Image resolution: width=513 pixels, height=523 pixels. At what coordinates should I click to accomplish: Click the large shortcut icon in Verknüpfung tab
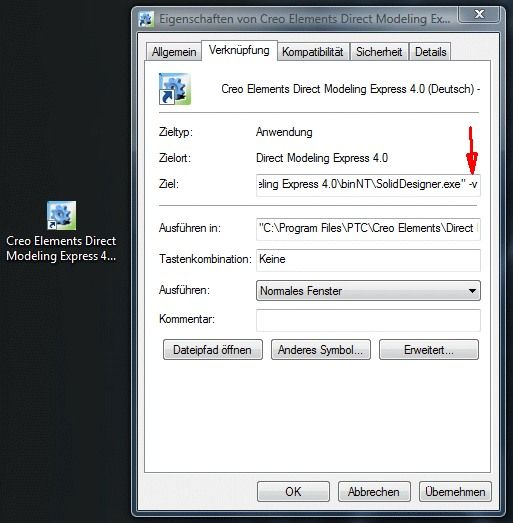tap(175, 89)
